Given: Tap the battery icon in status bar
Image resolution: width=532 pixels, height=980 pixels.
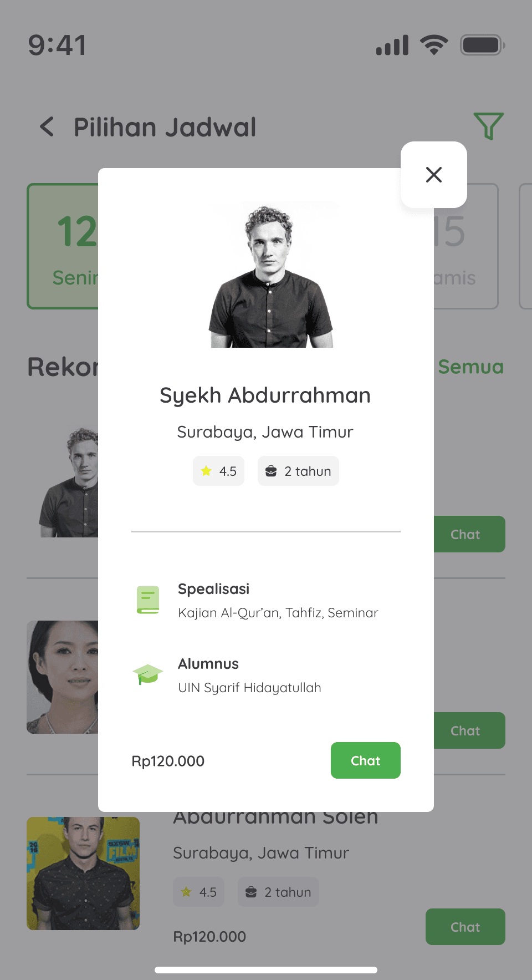Looking at the screenshot, I should point(482,45).
